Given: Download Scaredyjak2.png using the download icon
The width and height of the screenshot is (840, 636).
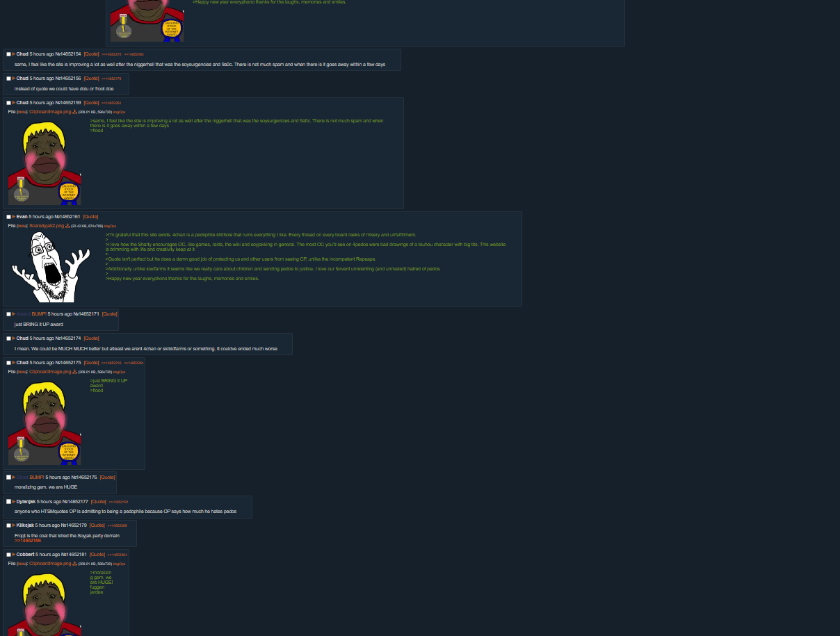Looking at the screenshot, I should point(67,226).
